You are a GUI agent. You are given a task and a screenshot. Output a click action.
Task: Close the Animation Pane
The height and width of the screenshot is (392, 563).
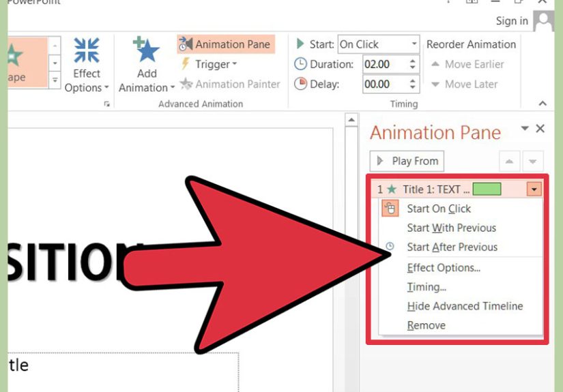coord(540,128)
